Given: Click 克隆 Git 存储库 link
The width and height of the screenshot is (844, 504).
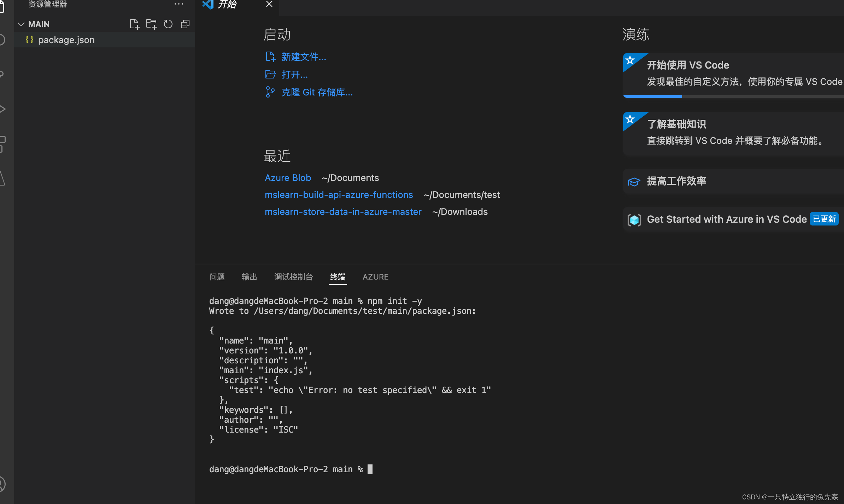Looking at the screenshot, I should click(317, 92).
